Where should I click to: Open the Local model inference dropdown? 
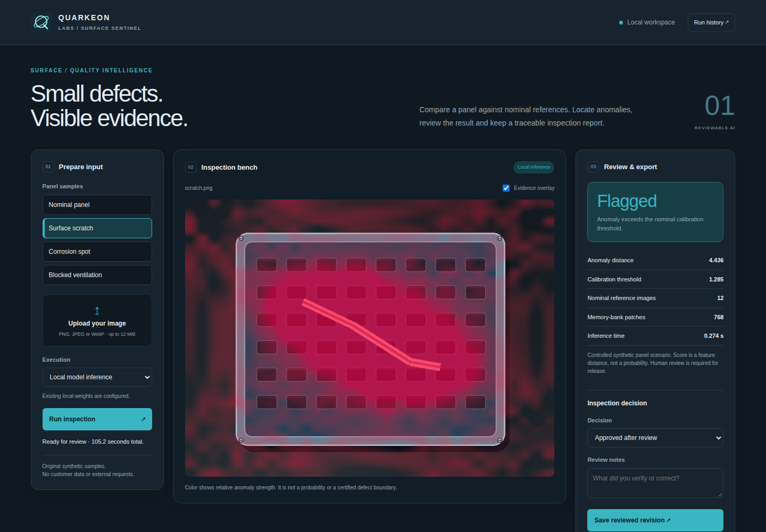tap(97, 377)
